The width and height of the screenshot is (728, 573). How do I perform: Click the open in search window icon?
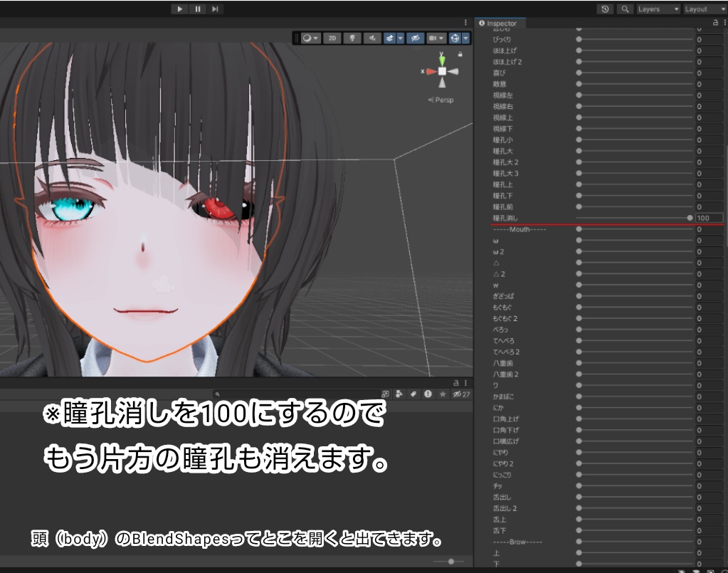385,394
